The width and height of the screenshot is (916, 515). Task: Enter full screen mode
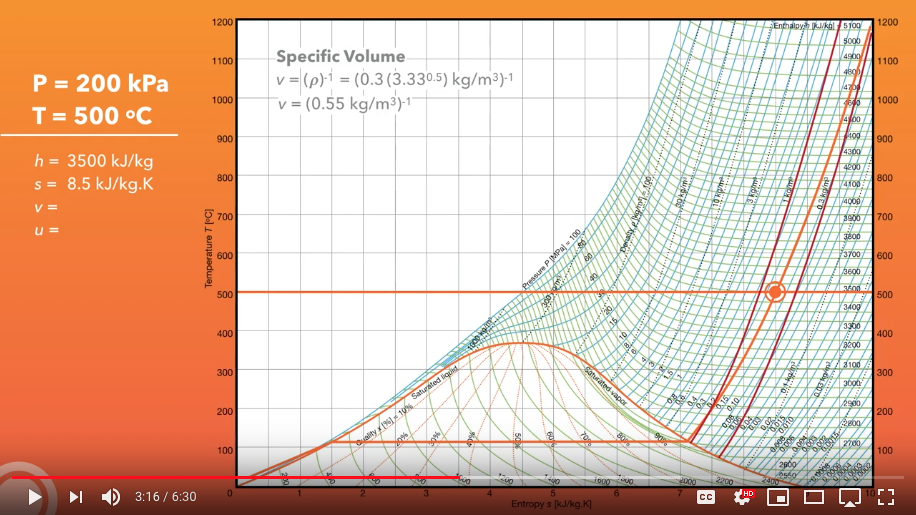tap(886, 497)
